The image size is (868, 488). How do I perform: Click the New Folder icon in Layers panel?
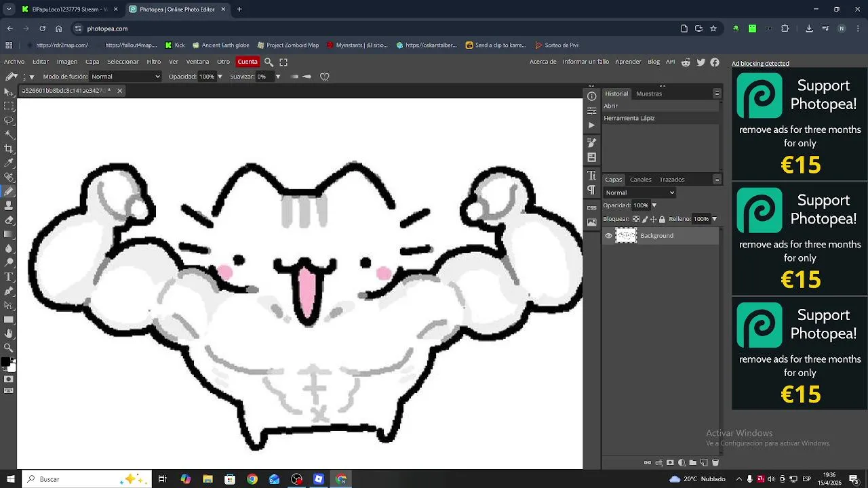click(x=693, y=462)
